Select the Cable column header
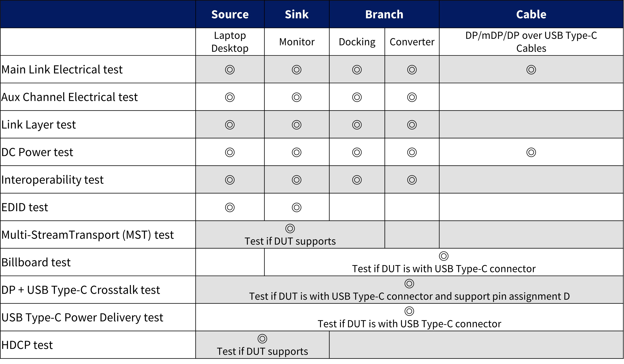The image size is (624, 364). pos(531,14)
